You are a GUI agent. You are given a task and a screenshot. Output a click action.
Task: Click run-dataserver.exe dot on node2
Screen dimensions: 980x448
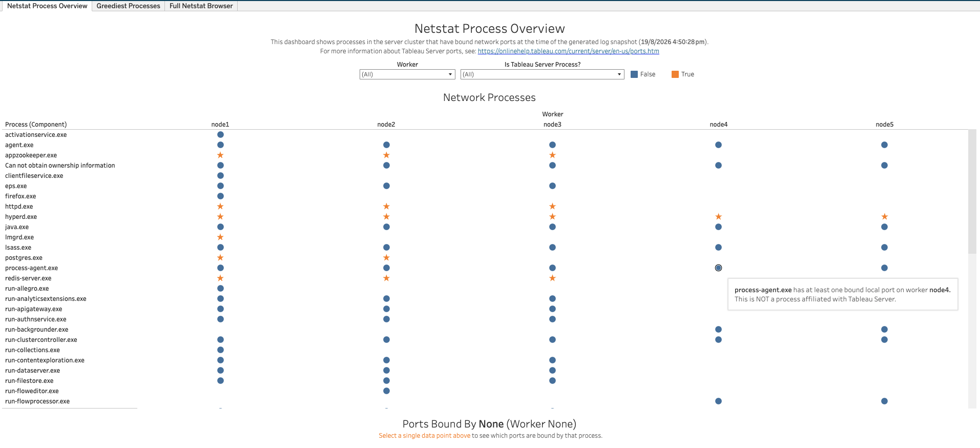pos(386,371)
